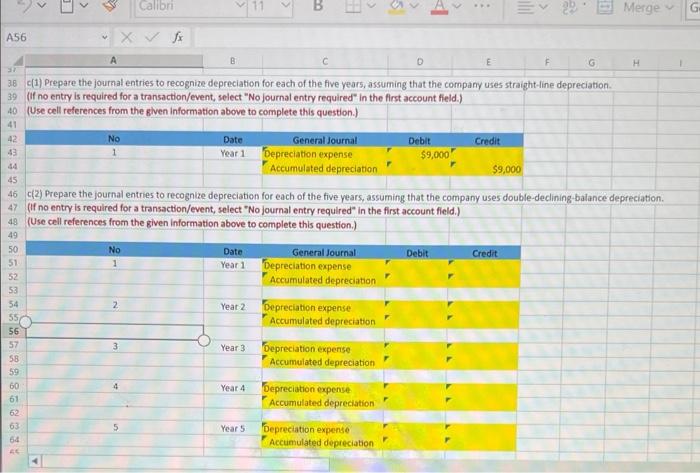Toggle Wrap Text ab icon
The image size is (700, 473).
570,7
